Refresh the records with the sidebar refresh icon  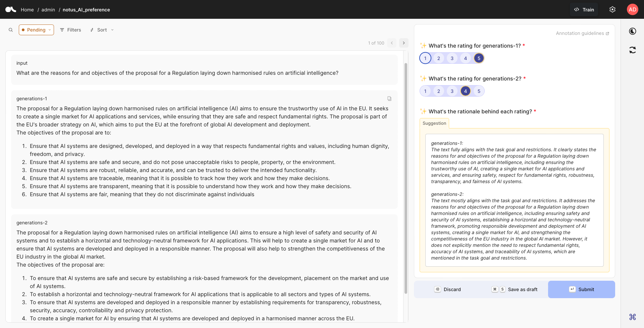pyautogui.click(x=633, y=50)
